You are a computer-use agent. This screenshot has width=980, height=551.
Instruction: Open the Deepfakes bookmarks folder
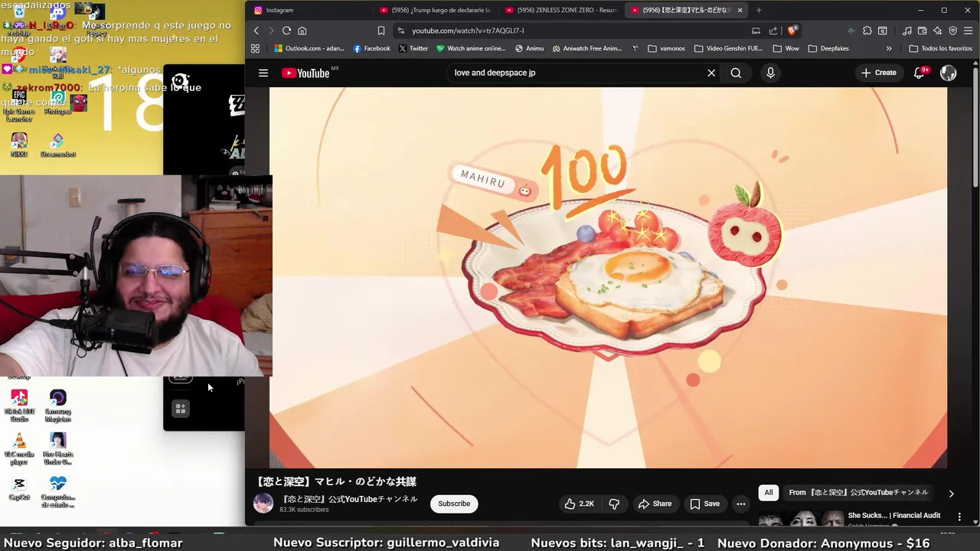(x=828, y=48)
